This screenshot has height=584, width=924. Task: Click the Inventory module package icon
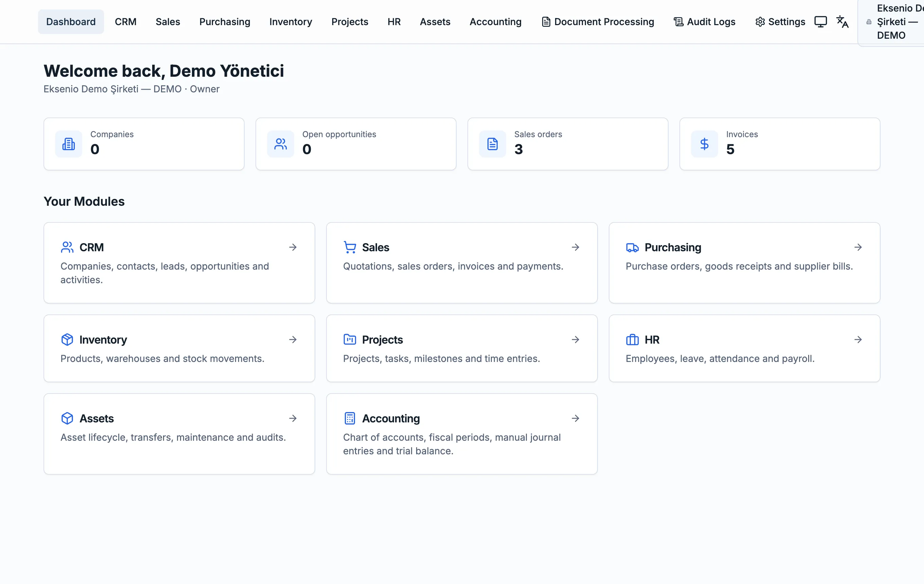coord(67,340)
